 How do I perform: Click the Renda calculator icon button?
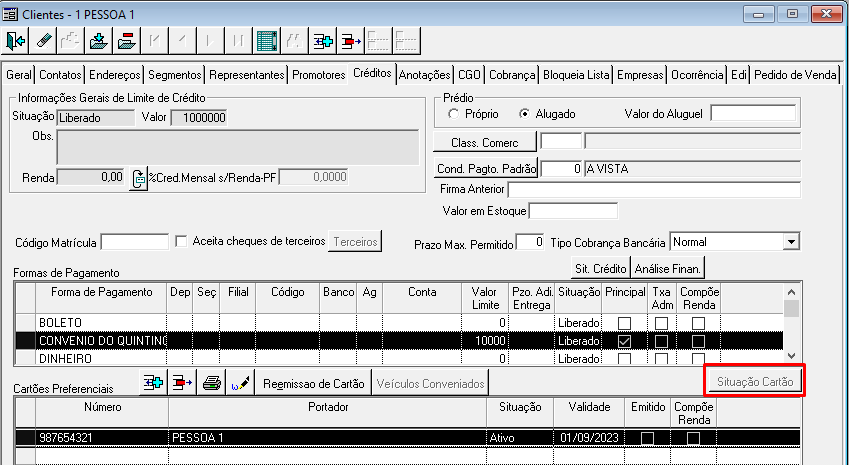tap(139, 178)
